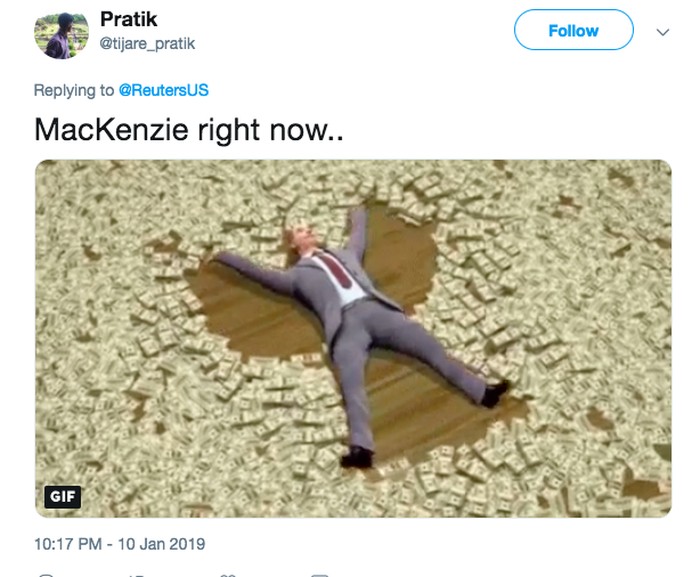Click the 'Replying to' label
The width and height of the screenshot is (700, 577).
click(74, 90)
